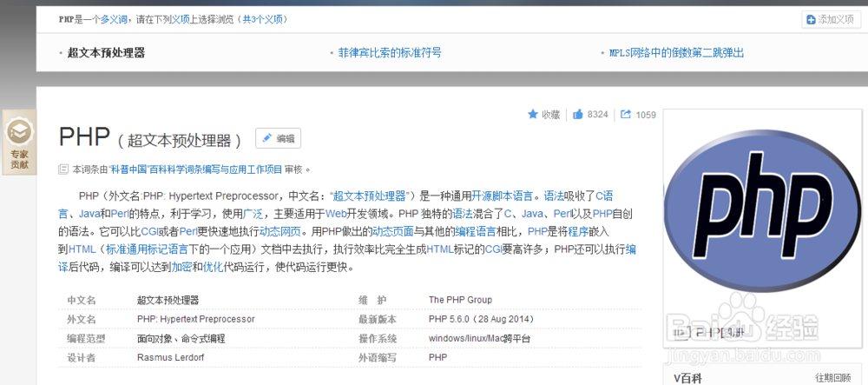
Task: Open the 广泛 link
Action: click(253, 213)
